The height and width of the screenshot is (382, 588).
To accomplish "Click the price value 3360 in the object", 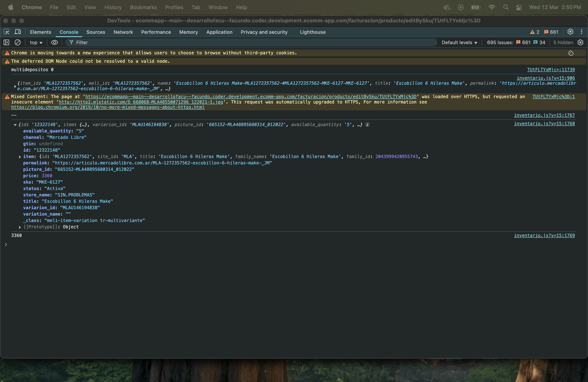I will pos(47,176).
